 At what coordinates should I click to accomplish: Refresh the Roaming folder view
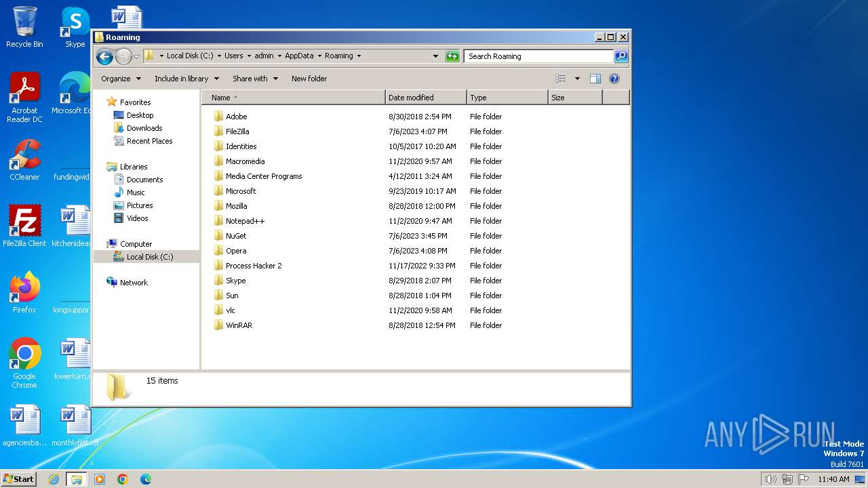pyautogui.click(x=452, y=56)
